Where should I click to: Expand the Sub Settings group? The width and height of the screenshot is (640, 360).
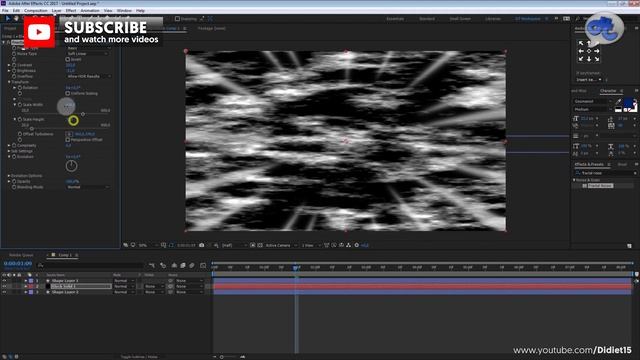coord(9,151)
